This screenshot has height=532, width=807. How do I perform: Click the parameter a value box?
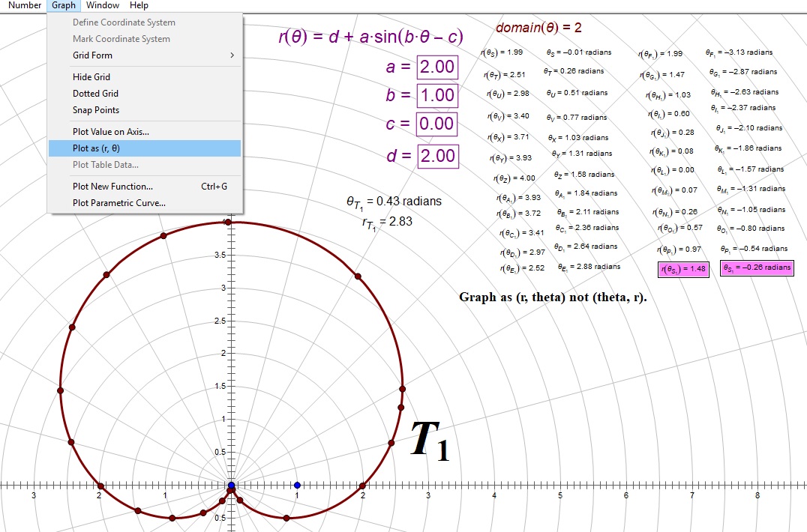pos(436,67)
